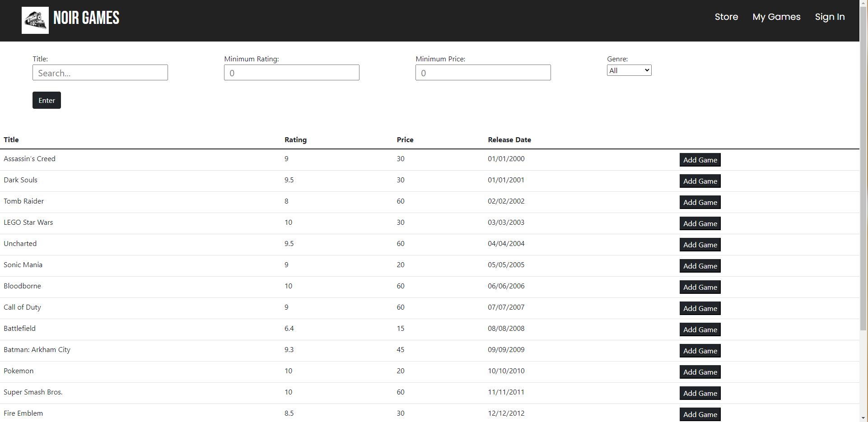This screenshot has height=422, width=868.
Task: Add Sonic Mania game
Action: point(700,266)
